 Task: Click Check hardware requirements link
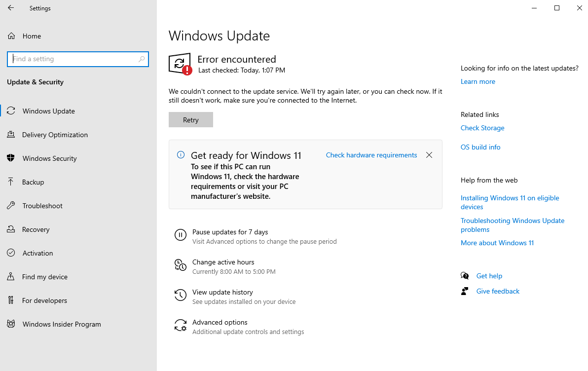(x=371, y=155)
